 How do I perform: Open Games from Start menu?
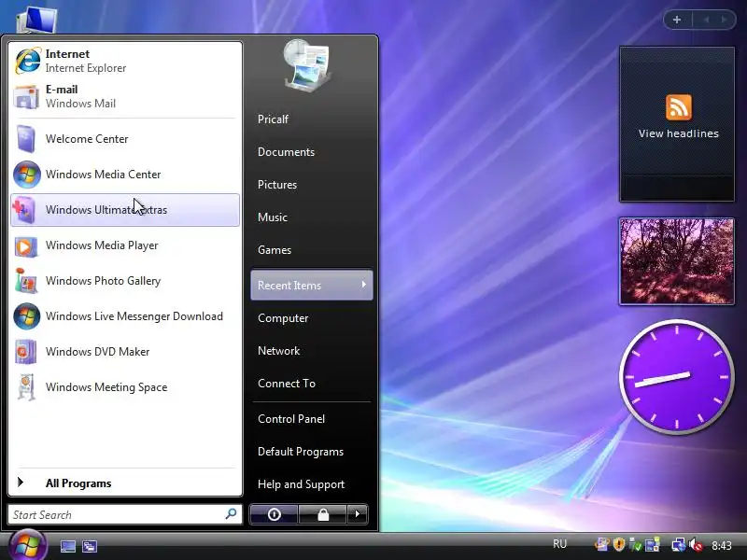pos(275,250)
